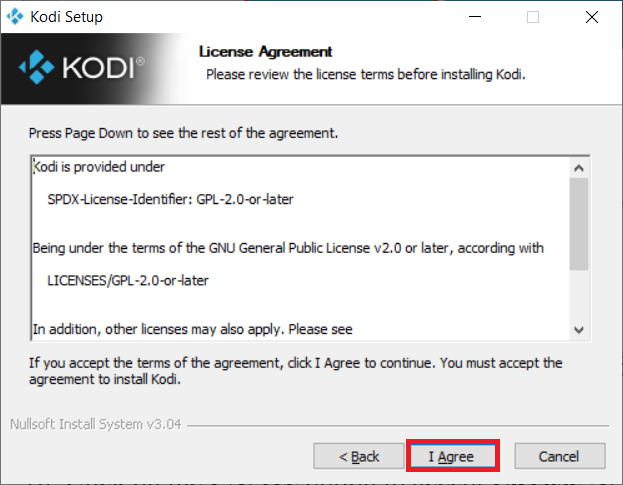Click the GNU General Public License sentence
The height and width of the screenshot is (485, 623).
pos(288,248)
